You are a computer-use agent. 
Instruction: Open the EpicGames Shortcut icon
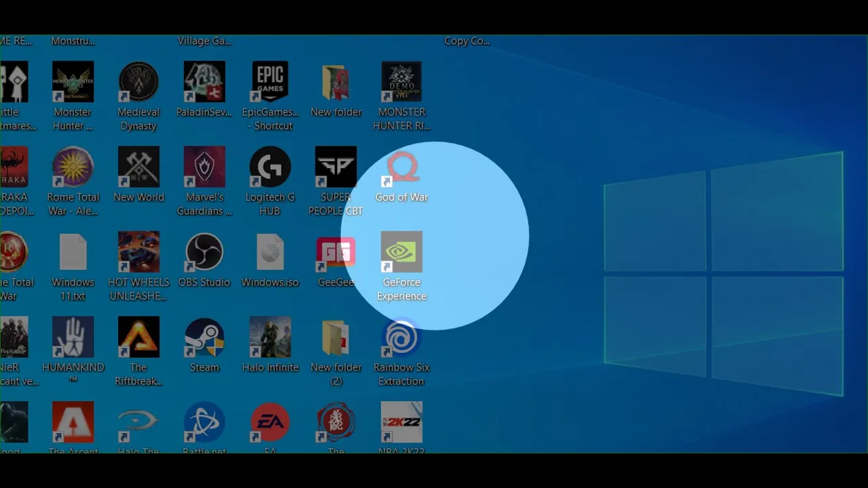(270, 82)
